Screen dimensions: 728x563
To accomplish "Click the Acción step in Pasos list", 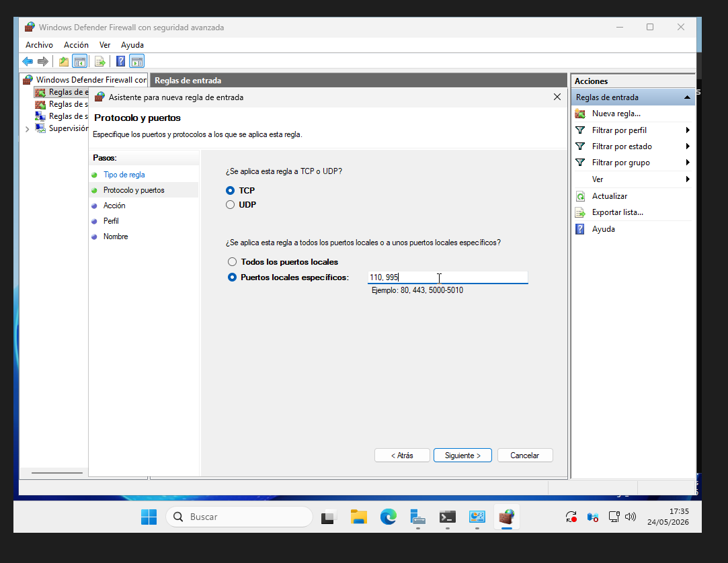I will [x=114, y=206].
